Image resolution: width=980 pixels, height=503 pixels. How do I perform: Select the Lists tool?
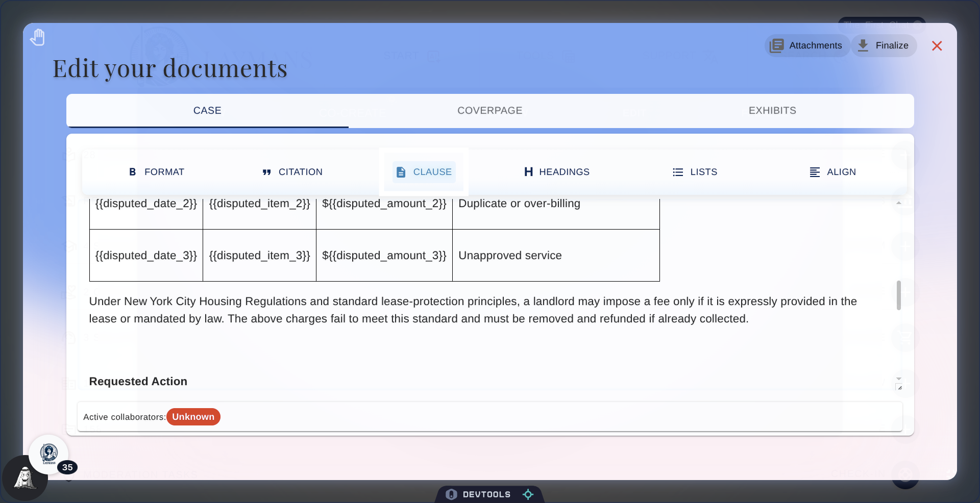coord(695,172)
